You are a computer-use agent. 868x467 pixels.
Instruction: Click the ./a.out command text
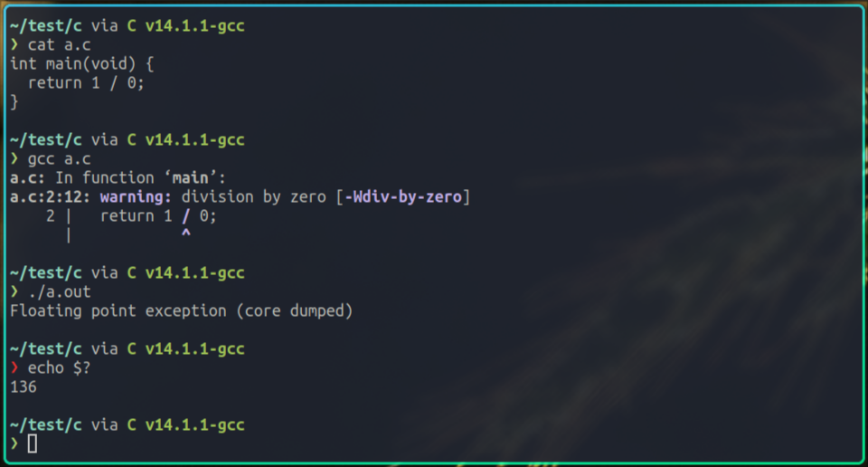tap(60, 292)
